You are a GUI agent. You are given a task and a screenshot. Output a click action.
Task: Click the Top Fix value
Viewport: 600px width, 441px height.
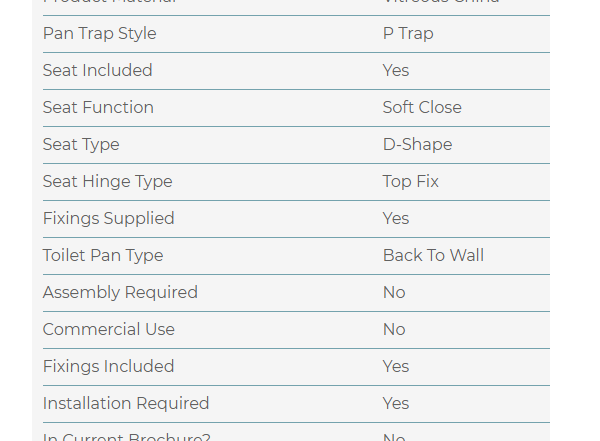[x=410, y=182]
